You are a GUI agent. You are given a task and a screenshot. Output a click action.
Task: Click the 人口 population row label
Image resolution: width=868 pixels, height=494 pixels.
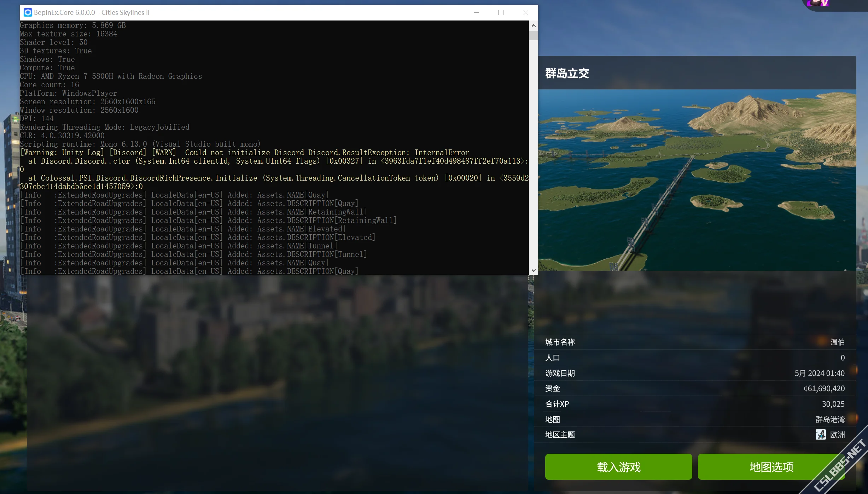click(553, 358)
